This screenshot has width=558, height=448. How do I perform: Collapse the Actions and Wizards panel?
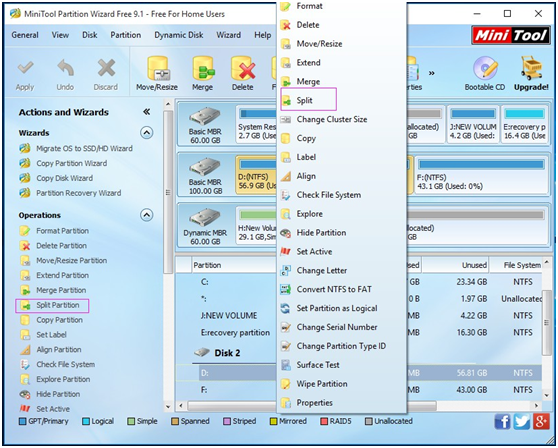147,112
